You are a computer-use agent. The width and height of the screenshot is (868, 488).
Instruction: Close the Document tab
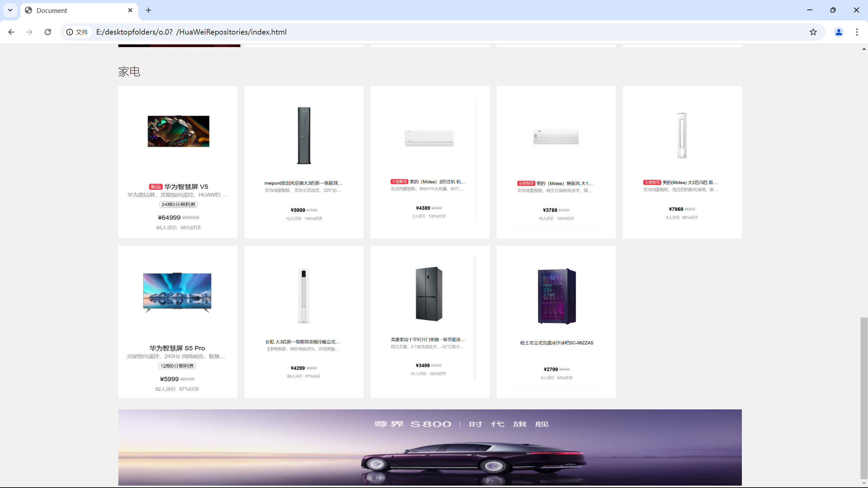point(130,10)
